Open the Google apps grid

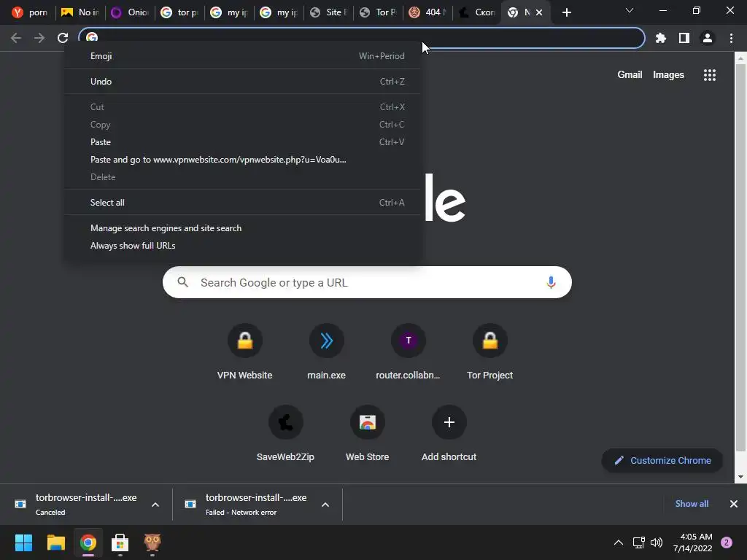coord(709,75)
